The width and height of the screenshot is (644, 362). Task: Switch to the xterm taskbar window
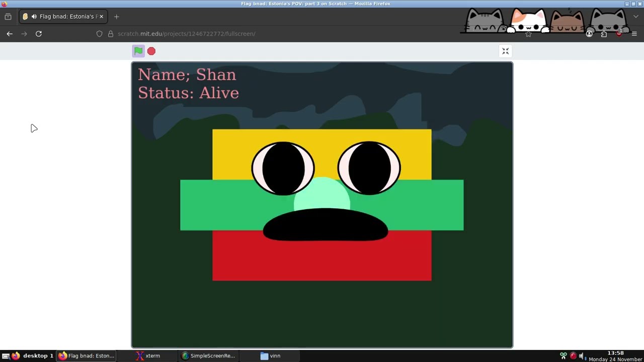click(x=147, y=355)
